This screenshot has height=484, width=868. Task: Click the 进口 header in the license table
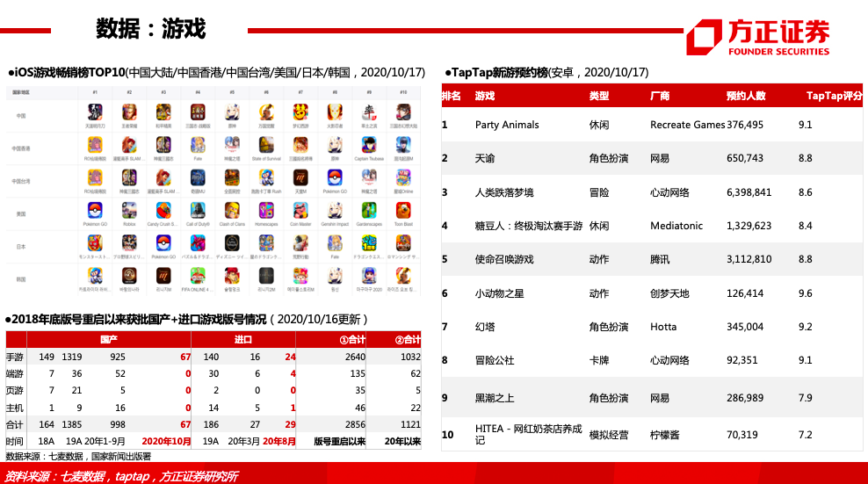coord(243,339)
